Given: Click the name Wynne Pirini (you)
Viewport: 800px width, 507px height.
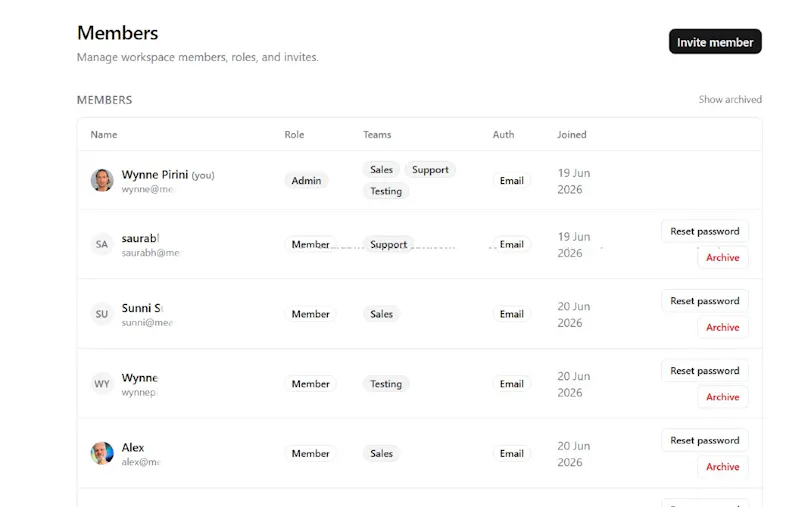Looking at the screenshot, I should [x=168, y=175].
